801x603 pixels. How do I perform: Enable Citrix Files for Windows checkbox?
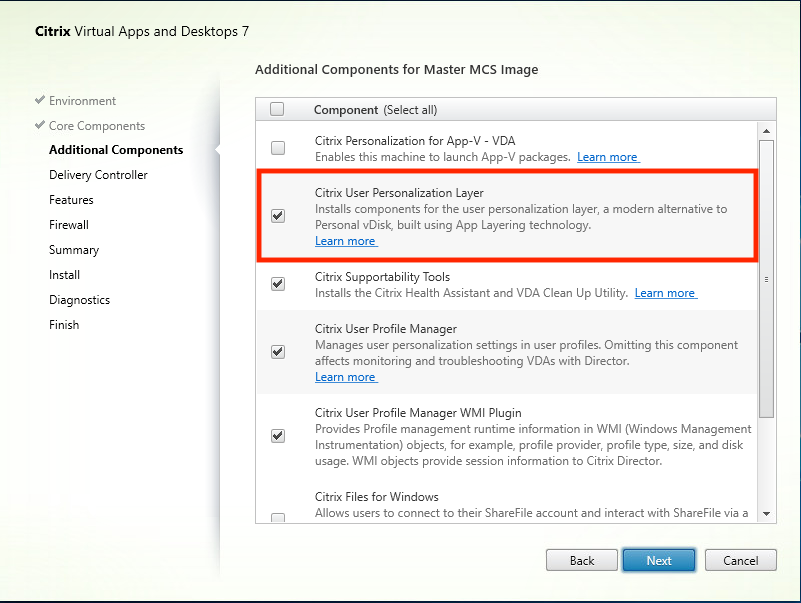tap(278, 517)
